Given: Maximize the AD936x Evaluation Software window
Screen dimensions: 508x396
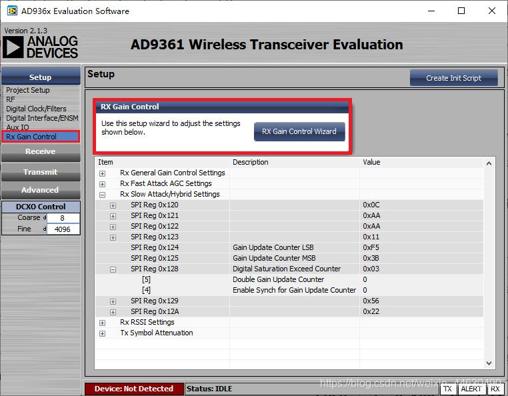Looking at the screenshot, I should click(x=461, y=11).
